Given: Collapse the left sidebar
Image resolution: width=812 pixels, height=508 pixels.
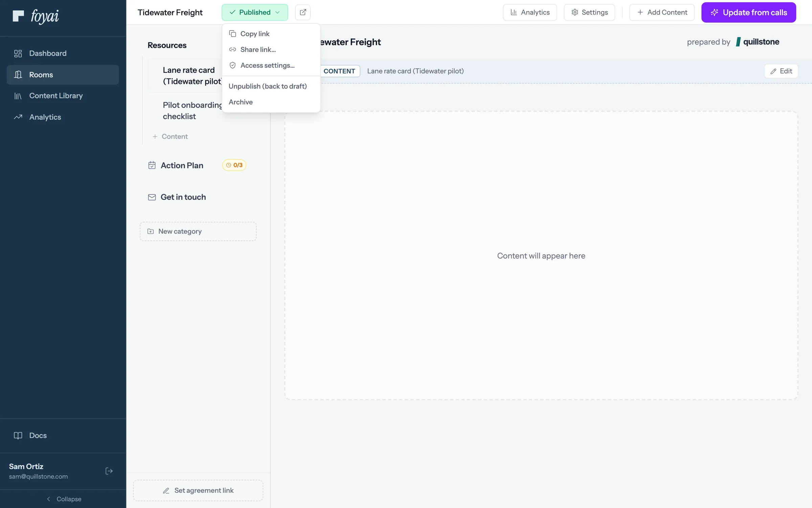Looking at the screenshot, I should [63, 499].
